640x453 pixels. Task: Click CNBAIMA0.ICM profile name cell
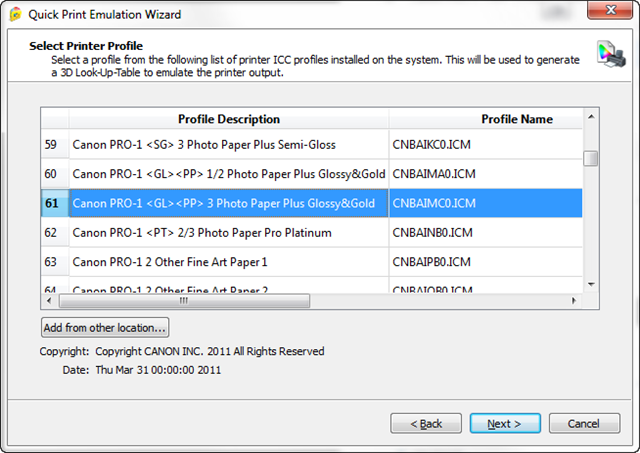[x=486, y=174]
